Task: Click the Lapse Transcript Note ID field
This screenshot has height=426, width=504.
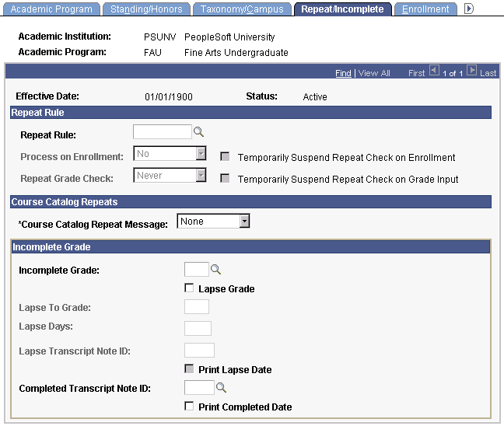Action: coord(199,350)
